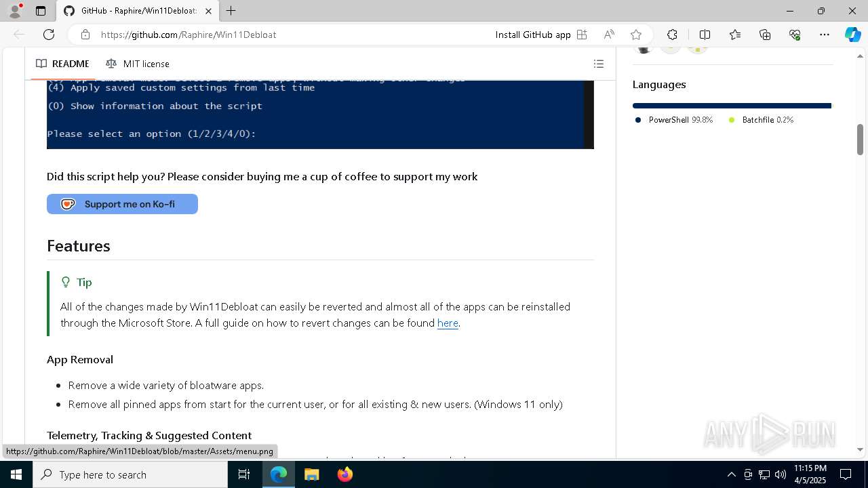
Task: Open the Favorites list
Action: click(x=735, y=35)
